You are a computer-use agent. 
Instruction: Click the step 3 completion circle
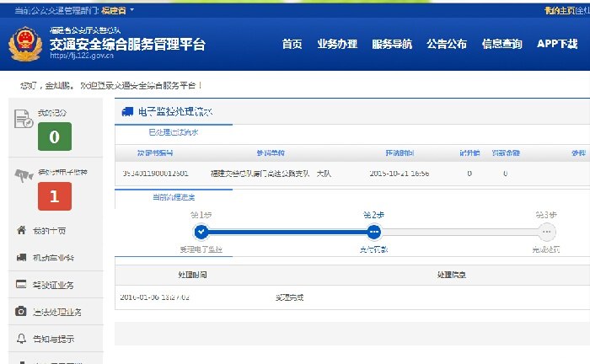point(547,232)
